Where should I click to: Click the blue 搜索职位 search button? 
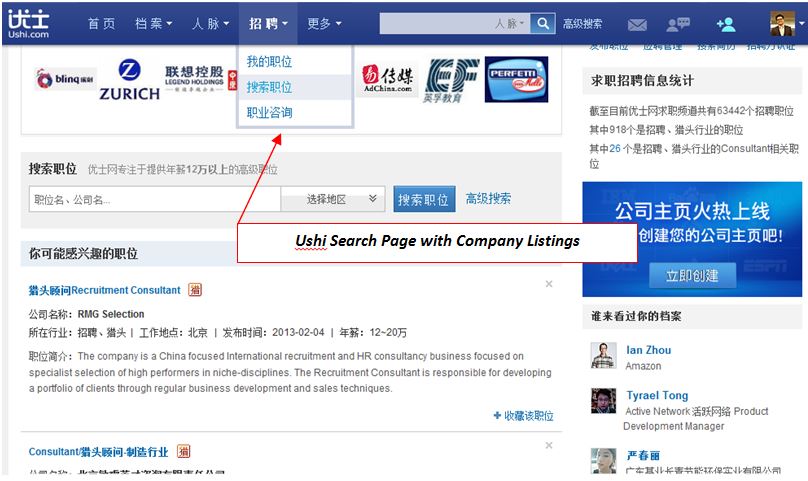coord(424,199)
